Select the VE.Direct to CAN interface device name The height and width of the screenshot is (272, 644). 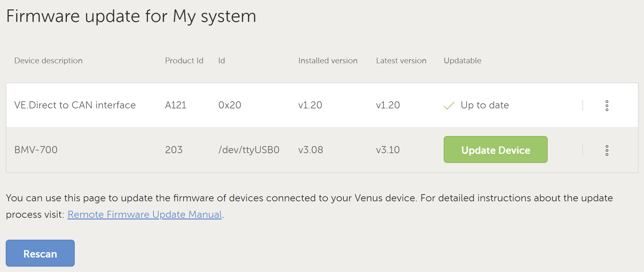coord(75,105)
